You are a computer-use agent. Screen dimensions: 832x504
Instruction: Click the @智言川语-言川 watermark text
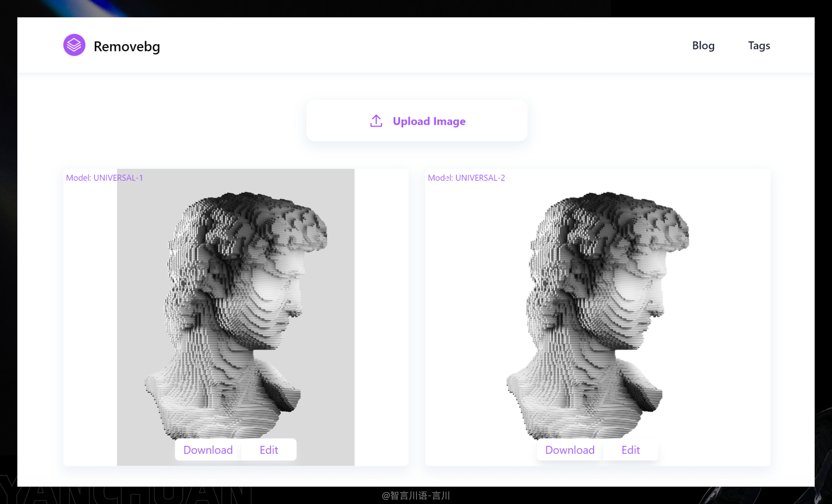pyautogui.click(x=416, y=495)
